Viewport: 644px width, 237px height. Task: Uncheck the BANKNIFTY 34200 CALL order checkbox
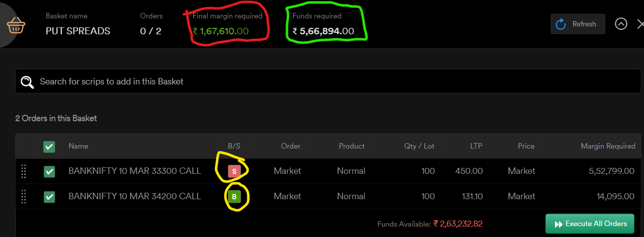point(49,197)
